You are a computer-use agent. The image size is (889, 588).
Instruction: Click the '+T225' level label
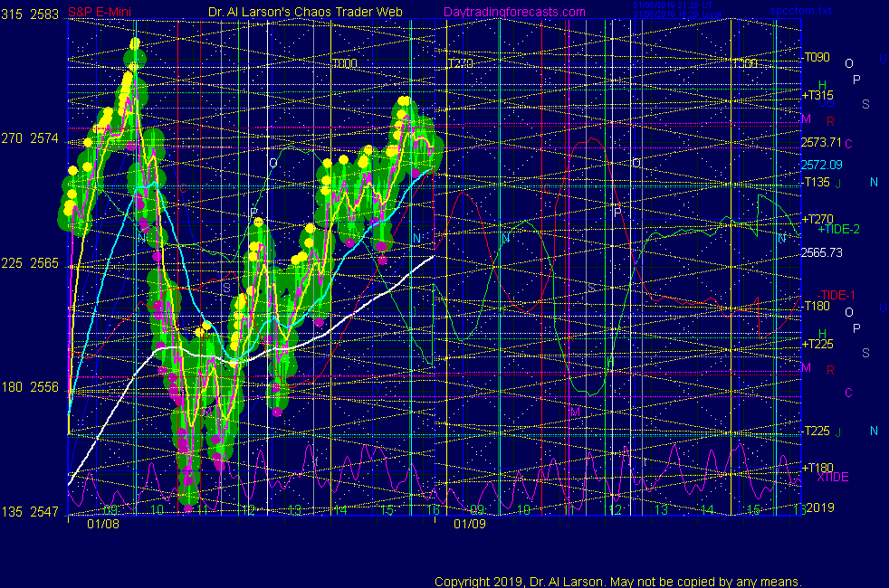(x=817, y=344)
